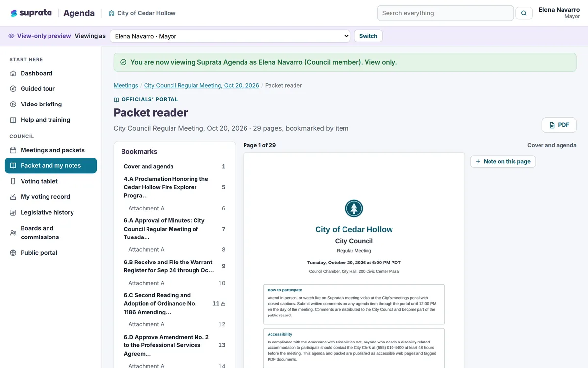Click the lock icon beside bookmark 6.C

click(x=223, y=304)
